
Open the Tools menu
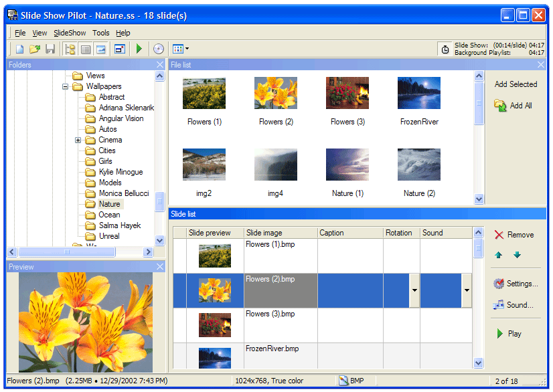(101, 33)
